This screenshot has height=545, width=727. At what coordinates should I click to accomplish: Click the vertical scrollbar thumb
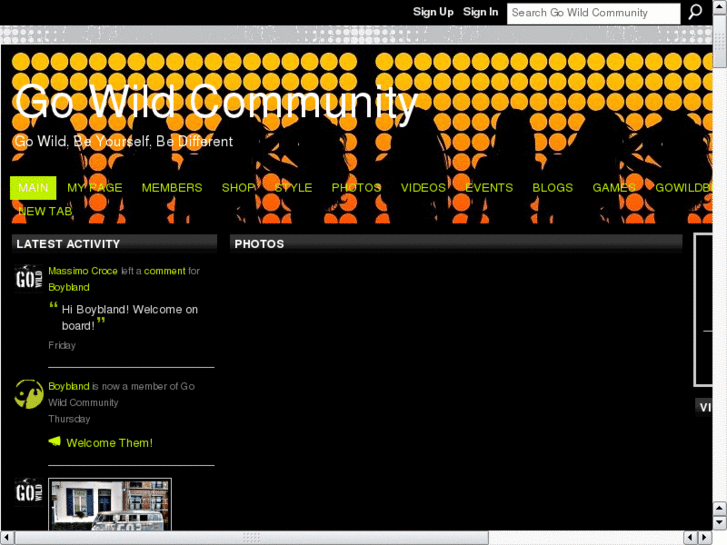click(720, 40)
